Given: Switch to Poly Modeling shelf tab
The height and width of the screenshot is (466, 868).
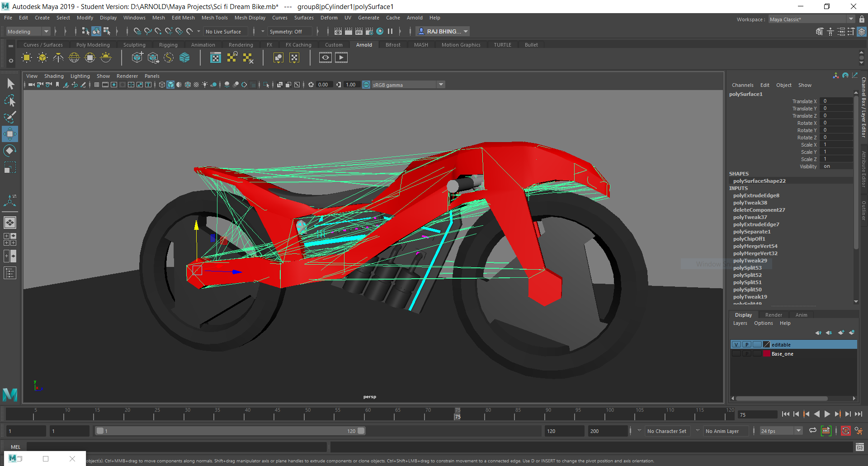Looking at the screenshot, I should 93,45.
